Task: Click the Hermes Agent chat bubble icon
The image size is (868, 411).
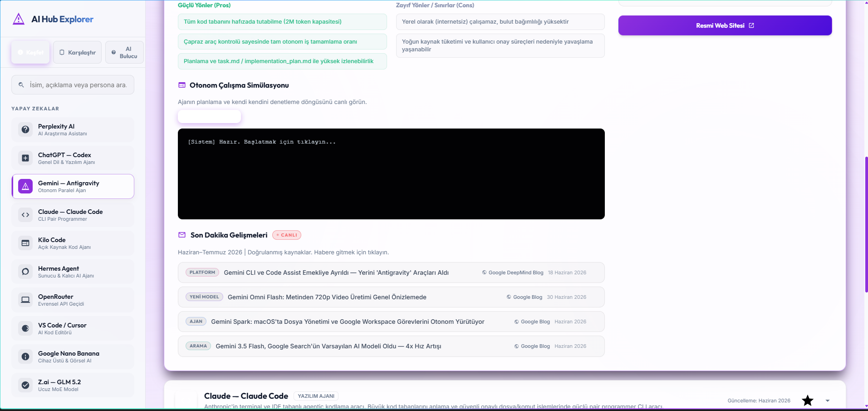Action: (x=25, y=272)
